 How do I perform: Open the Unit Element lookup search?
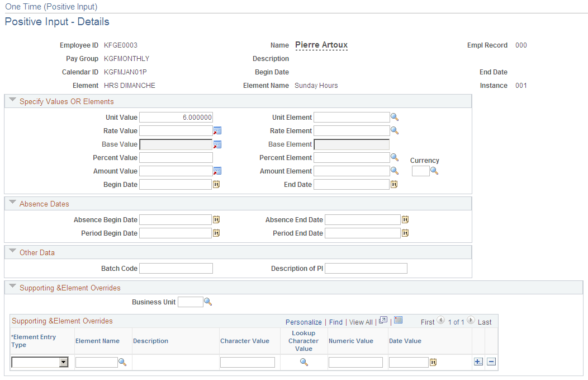click(x=395, y=117)
